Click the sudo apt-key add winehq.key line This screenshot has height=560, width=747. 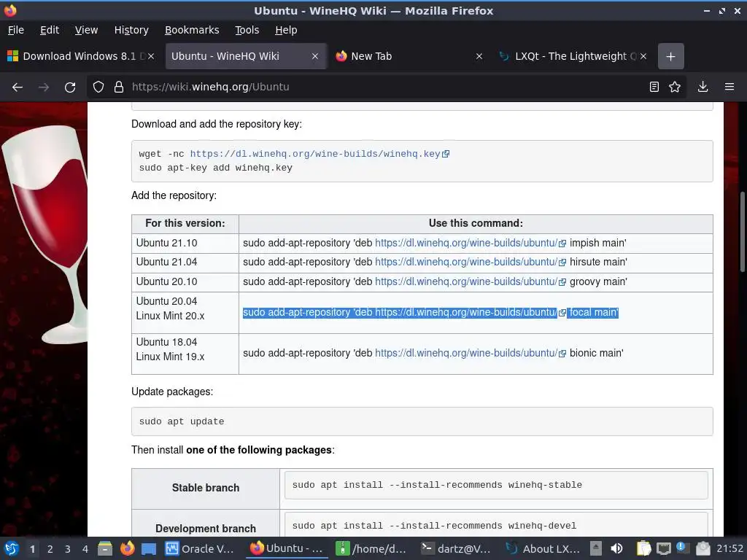point(216,168)
